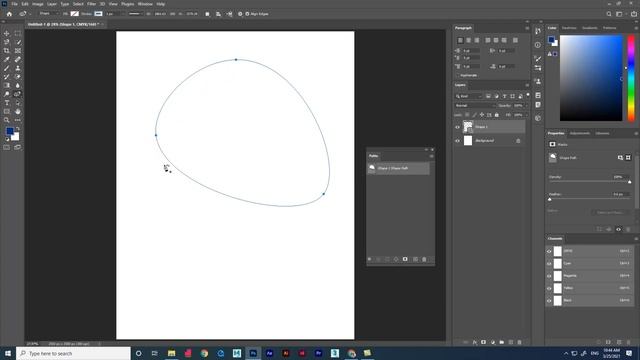Toggle the Align Edges checkbox
Image resolution: width=640 pixels, height=360 pixels.
247,14
